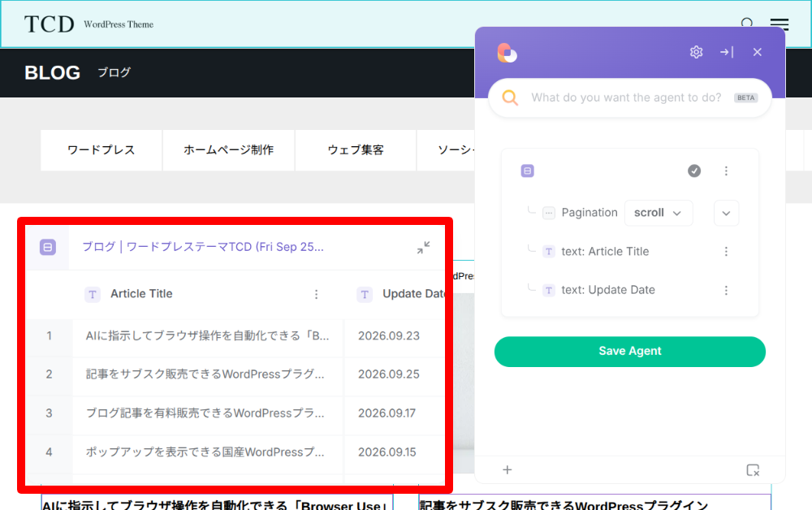Screen dimensions: 812x510
Task: Select the ウェブ集客 category tab
Action: click(356, 150)
